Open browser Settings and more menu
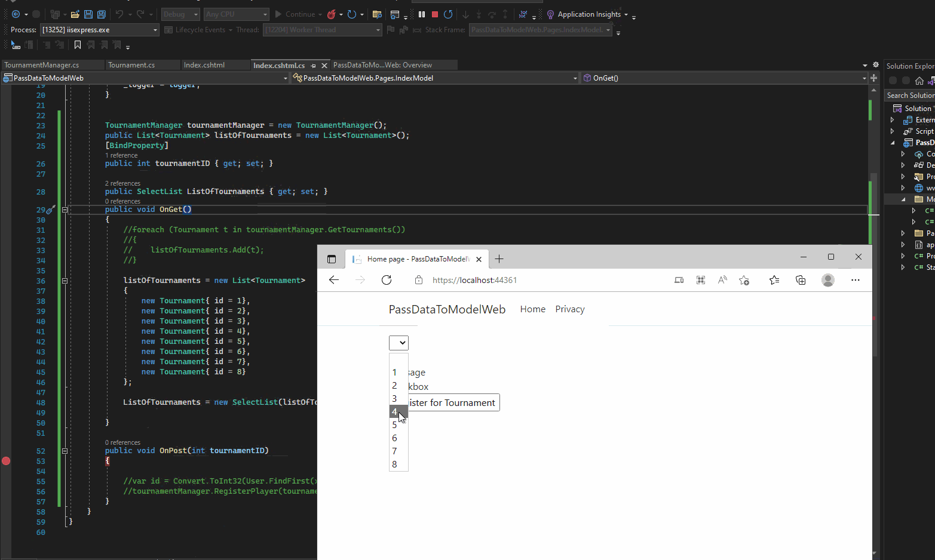Viewport: 935px width, 560px height. 856,280
